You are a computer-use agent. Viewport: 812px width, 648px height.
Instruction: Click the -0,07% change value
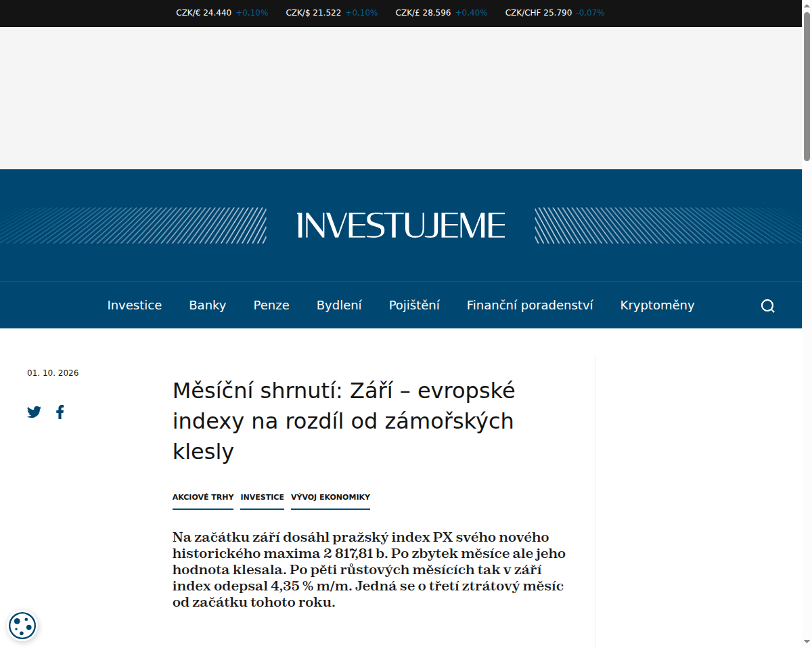point(590,13)
